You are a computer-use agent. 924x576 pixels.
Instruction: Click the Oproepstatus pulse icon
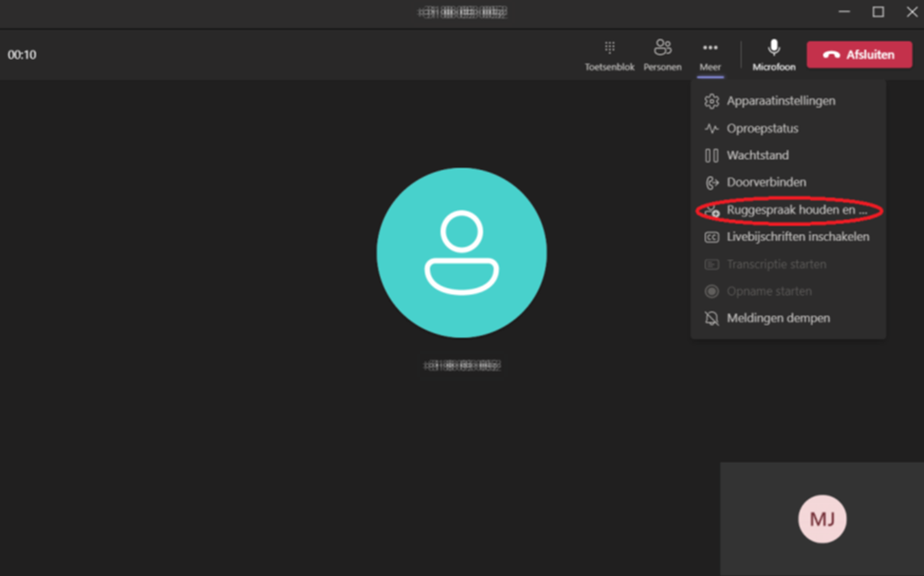coord(711,128)
